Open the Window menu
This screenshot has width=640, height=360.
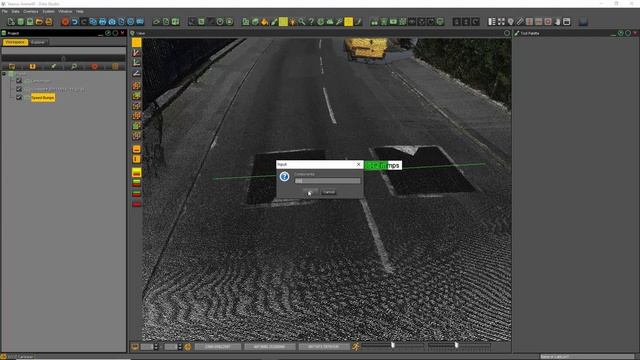click(65, 11)
